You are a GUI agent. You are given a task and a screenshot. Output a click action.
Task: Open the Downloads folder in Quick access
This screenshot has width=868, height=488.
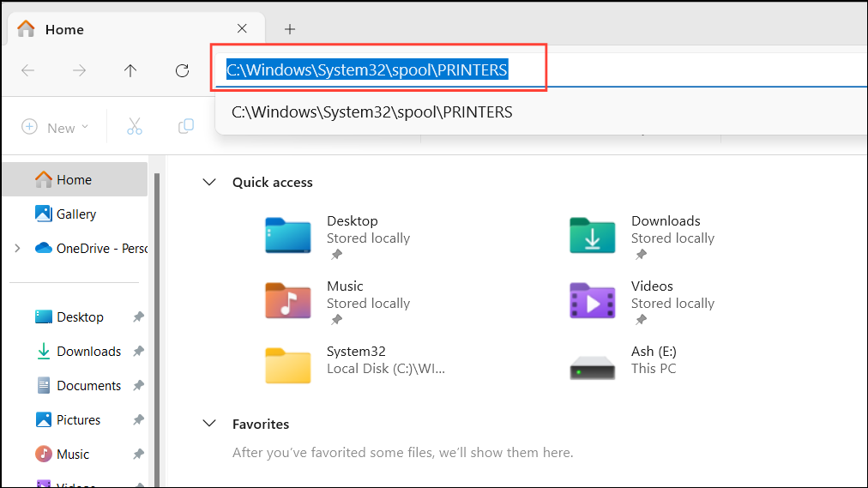(593, 234)
